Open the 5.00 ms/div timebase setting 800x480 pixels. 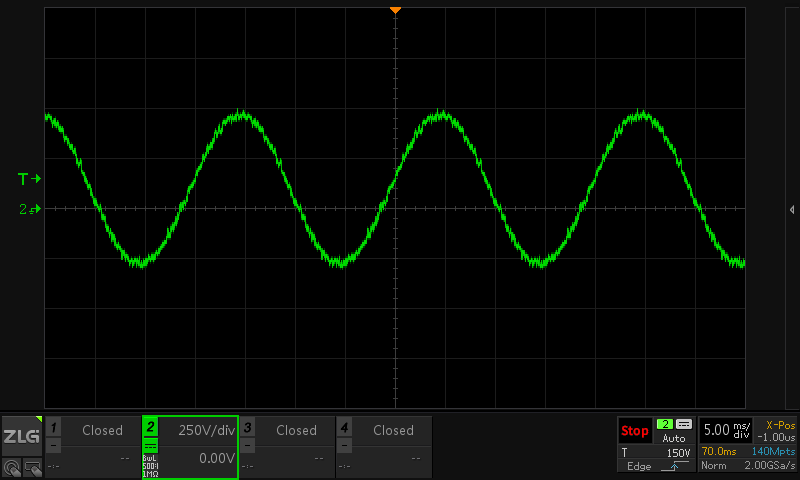pyautogui.click(x=726, y=431)
